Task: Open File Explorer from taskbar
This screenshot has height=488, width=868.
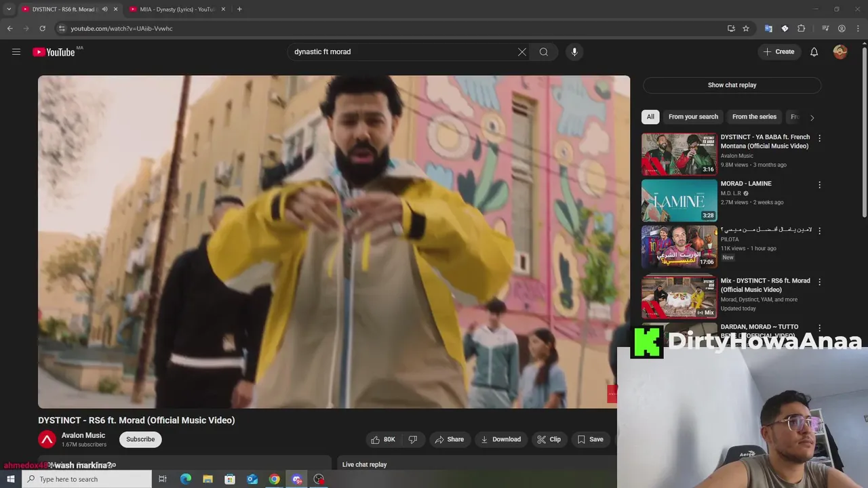Action: (208, 479)
